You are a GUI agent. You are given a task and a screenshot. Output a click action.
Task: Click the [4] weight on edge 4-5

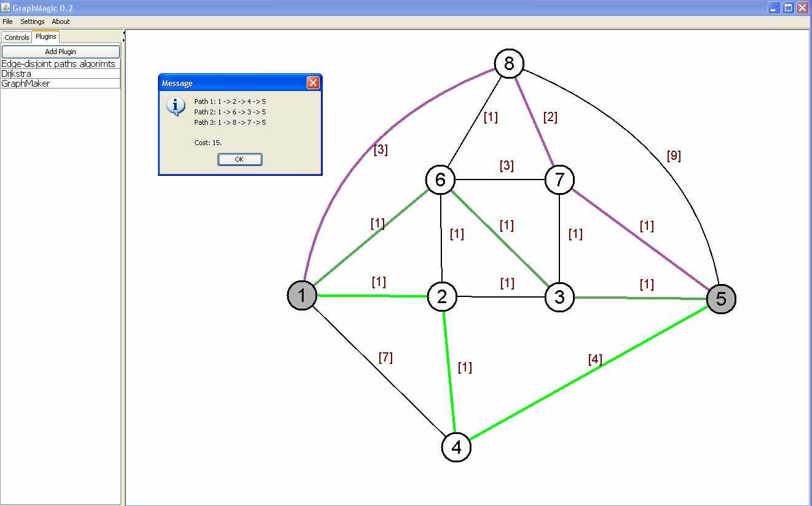click(595, 359)
